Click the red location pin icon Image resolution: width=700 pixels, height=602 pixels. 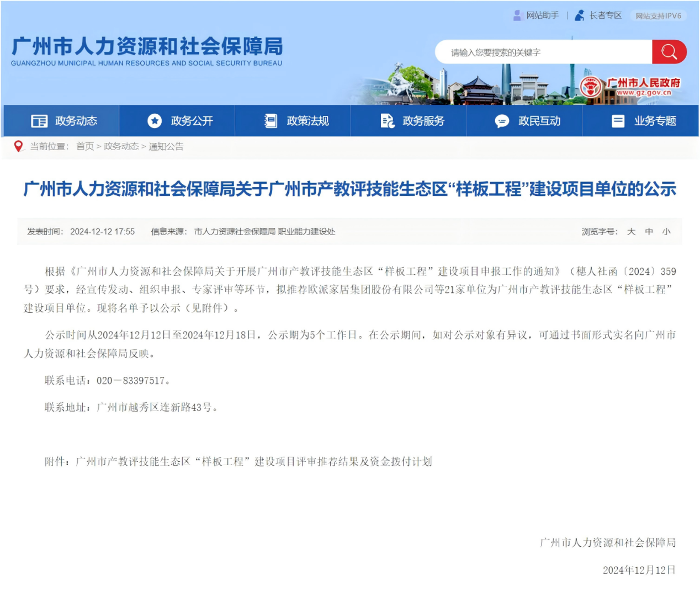[18, 146]
